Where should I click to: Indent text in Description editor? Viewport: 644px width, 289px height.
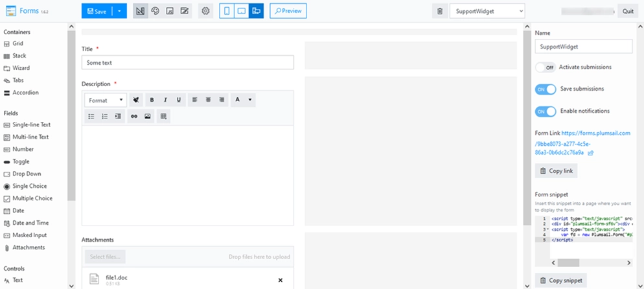point(119,116)
